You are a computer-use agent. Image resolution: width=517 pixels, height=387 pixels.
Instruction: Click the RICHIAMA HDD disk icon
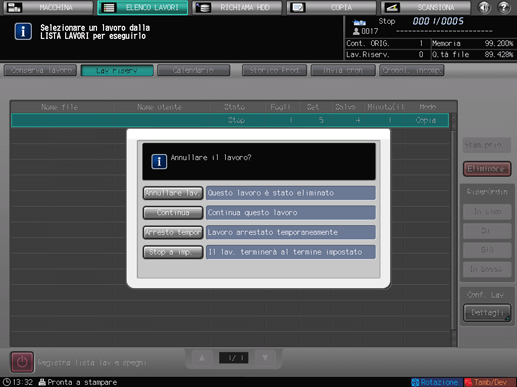click(x=203, y=7)
